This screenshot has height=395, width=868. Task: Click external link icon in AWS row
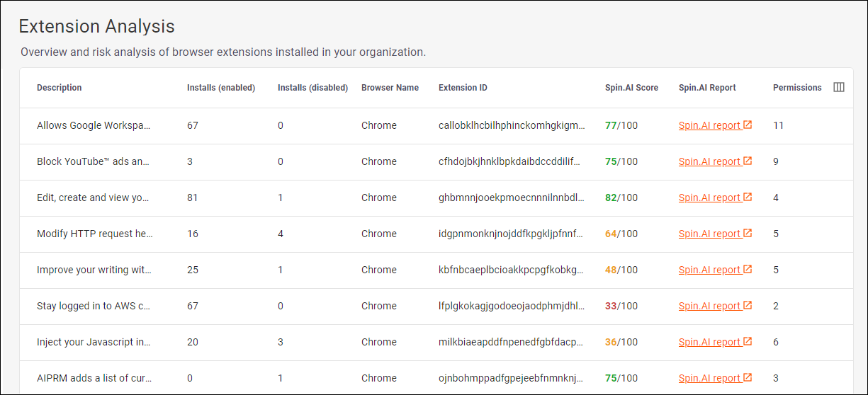(x=748, y=305)
